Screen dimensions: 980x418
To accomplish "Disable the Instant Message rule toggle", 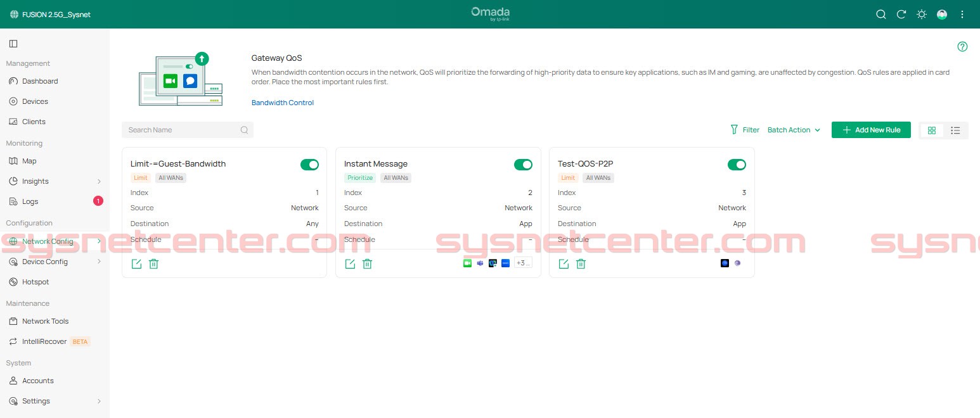I will 523,165.
